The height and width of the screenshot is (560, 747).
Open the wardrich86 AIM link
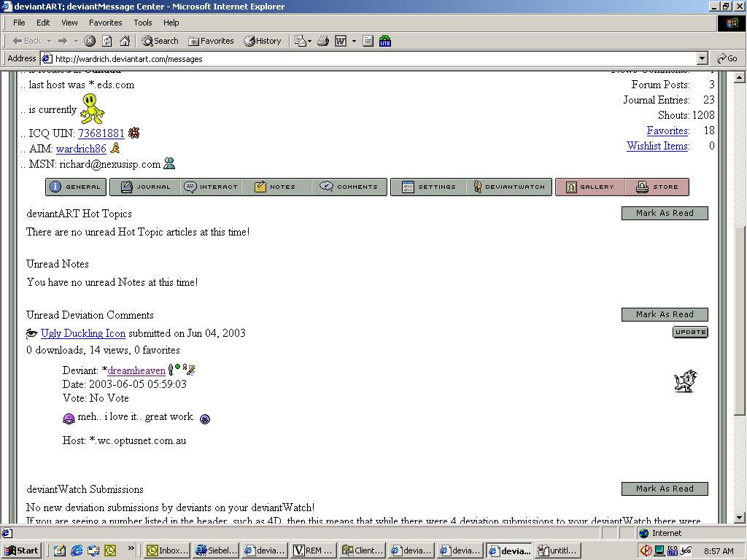[x=81, y=149]
